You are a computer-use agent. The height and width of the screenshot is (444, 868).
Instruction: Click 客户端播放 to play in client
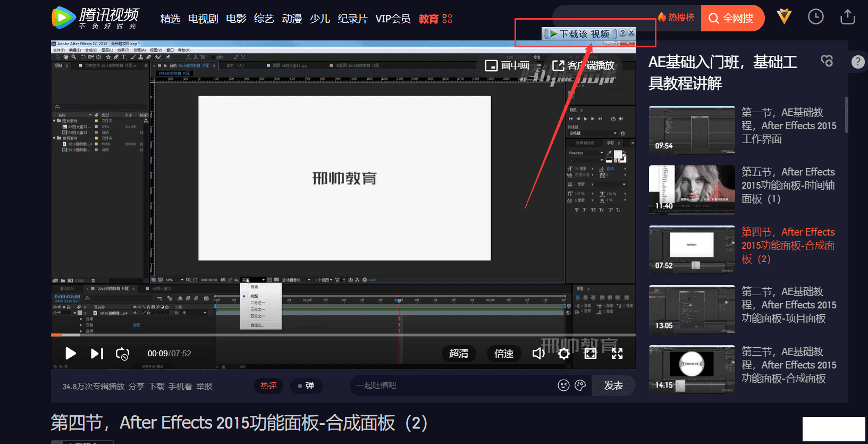pyautogui.click(x=584, y=65)
